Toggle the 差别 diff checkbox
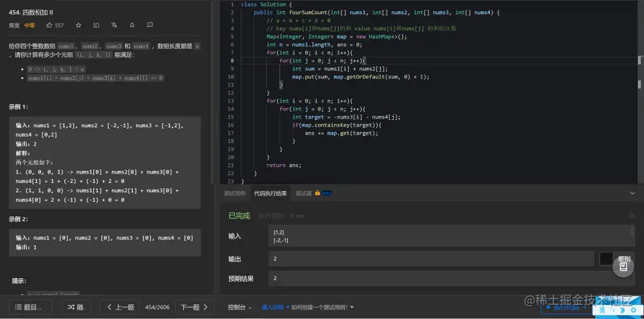This screenshot has height=319, width=644. tap(606, 259)
